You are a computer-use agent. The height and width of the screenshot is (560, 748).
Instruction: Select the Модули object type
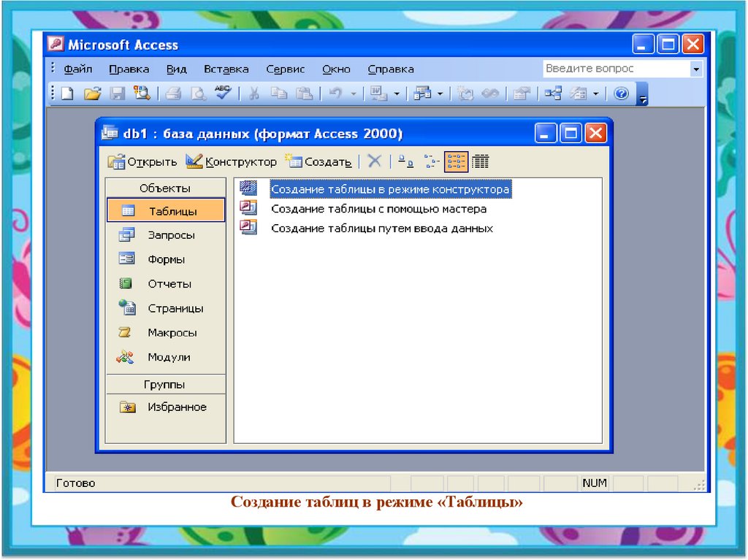tap(154, 357)
